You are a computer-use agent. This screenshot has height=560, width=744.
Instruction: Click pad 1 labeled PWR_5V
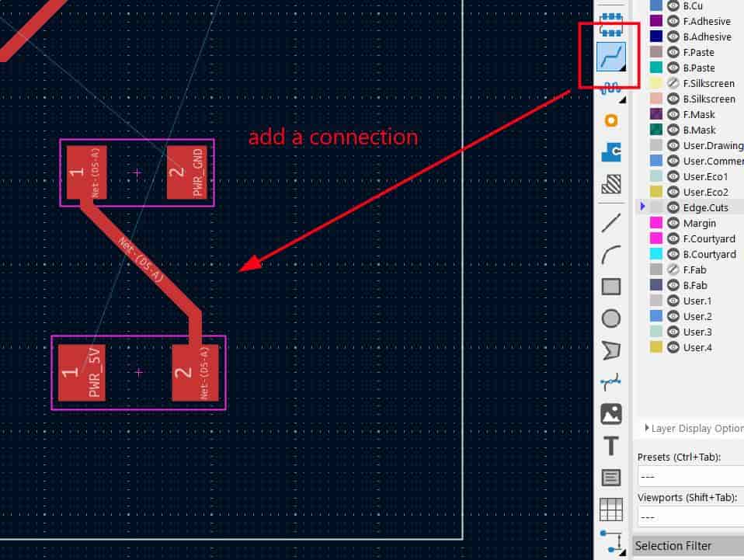(82, 373)
